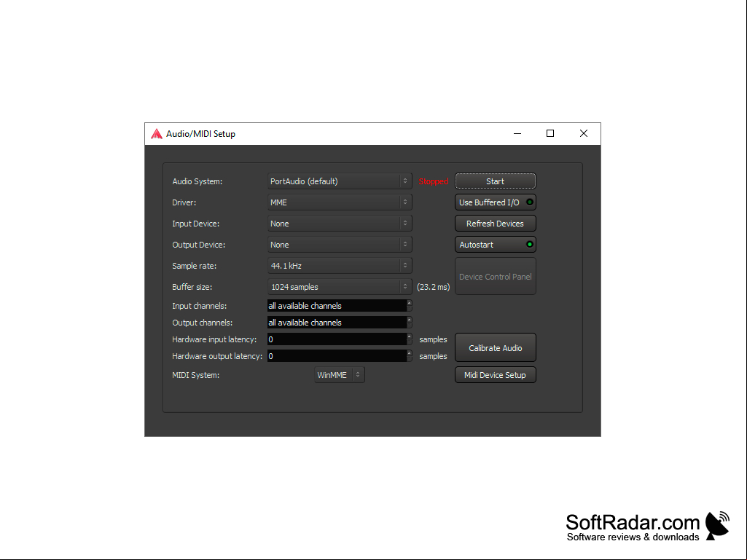Click the 'Audio System:' label
The width and height of the screenshot is (747, 560).
[197, 181]
